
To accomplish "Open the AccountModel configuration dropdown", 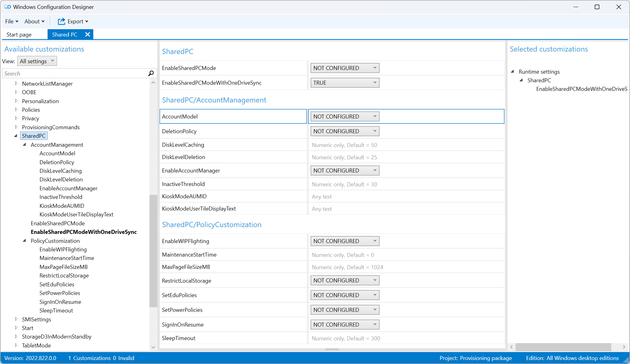I will (x=345, y=116).
